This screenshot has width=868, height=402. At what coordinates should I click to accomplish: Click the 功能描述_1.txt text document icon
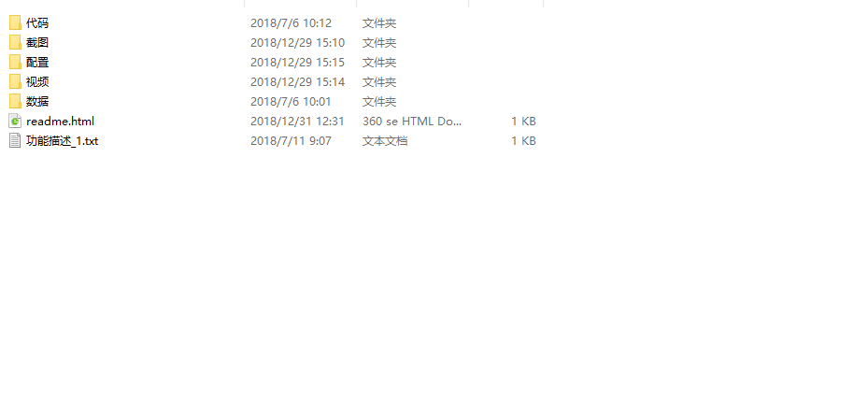(15, 140)
